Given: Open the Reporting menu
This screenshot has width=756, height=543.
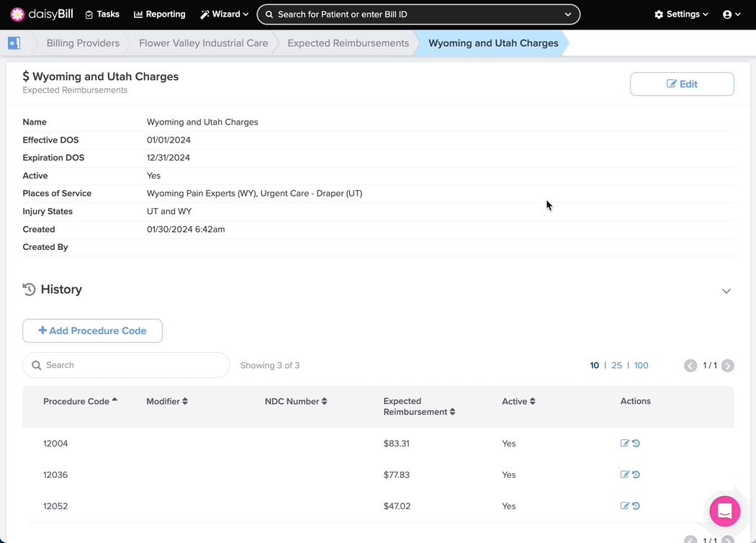Looking at the screenshot, I should pos(160,14).
